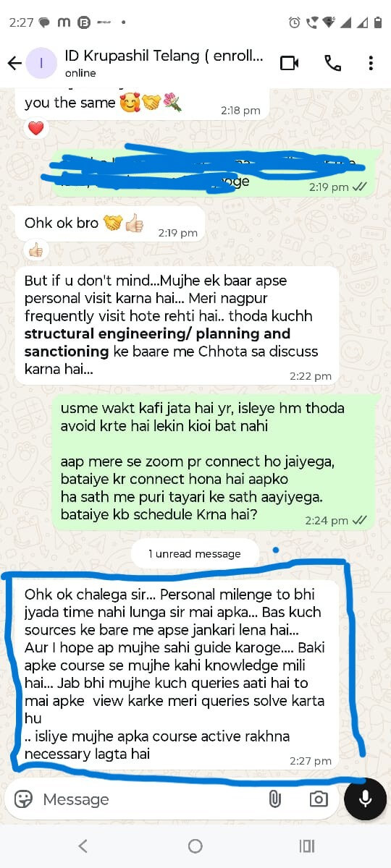Image resolution: width=391 pixels, height=868 pixels.
Task: Tap the heart reaction under first message
Action: pos(35,128)
